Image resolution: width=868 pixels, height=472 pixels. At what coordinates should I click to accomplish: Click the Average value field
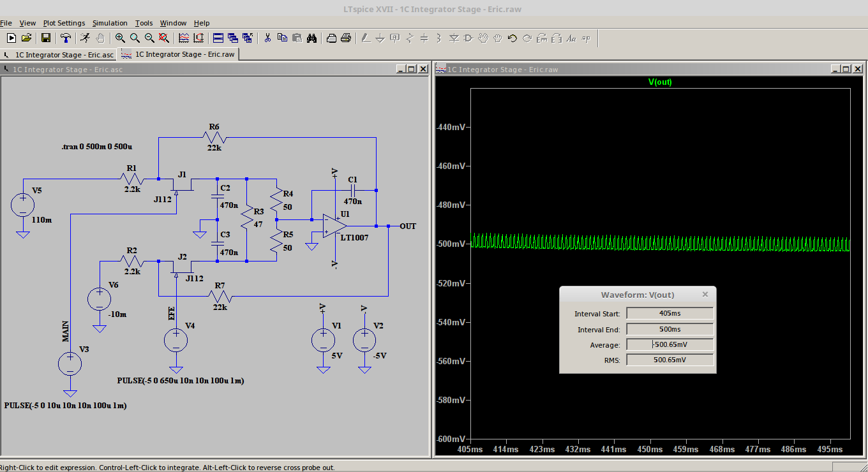click(x=670, y=344)
